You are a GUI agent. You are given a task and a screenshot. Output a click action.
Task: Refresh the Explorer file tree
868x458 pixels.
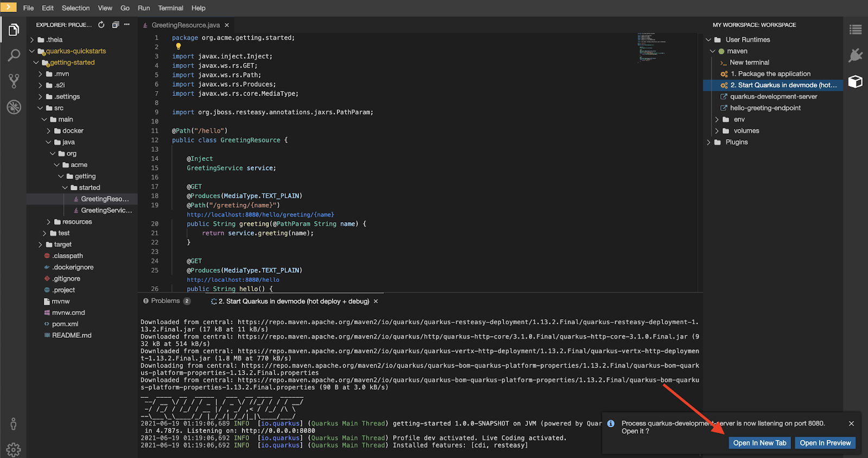[x=101, y=25]
